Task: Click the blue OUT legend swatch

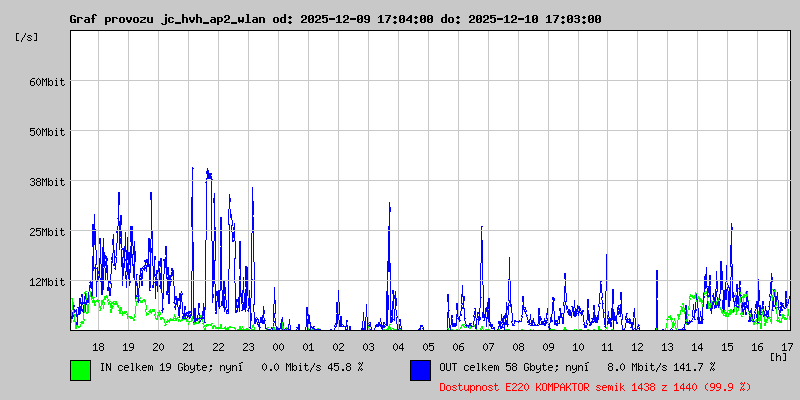Action: (x=420, y=370)
